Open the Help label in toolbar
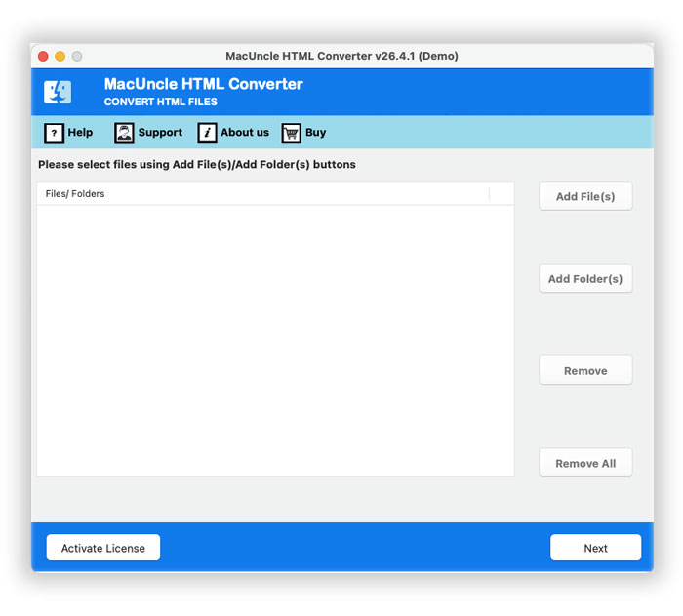Screen dimensions: 683x616 pos(80,132)
